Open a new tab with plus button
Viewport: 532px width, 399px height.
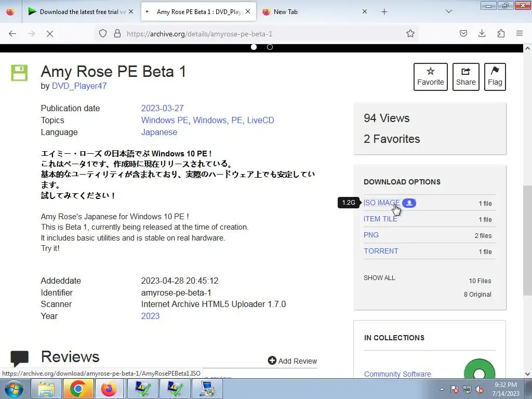pyautogui.click(x=384, y=12)
